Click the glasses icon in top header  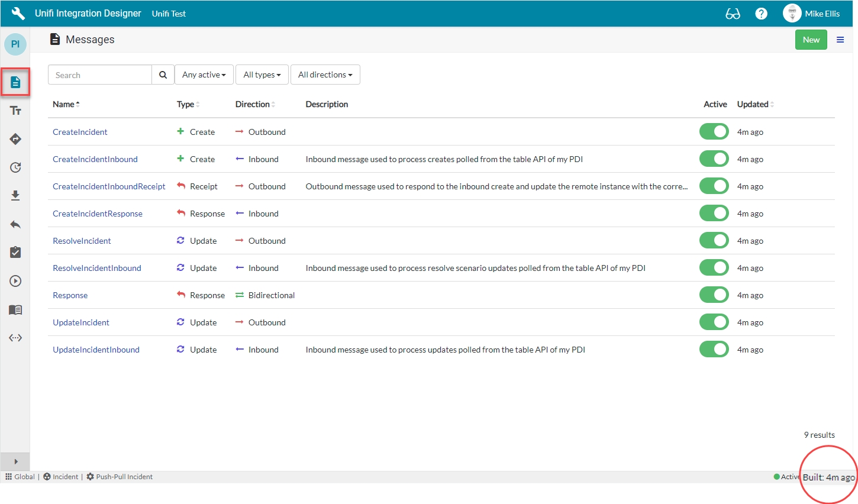point(733,14)
